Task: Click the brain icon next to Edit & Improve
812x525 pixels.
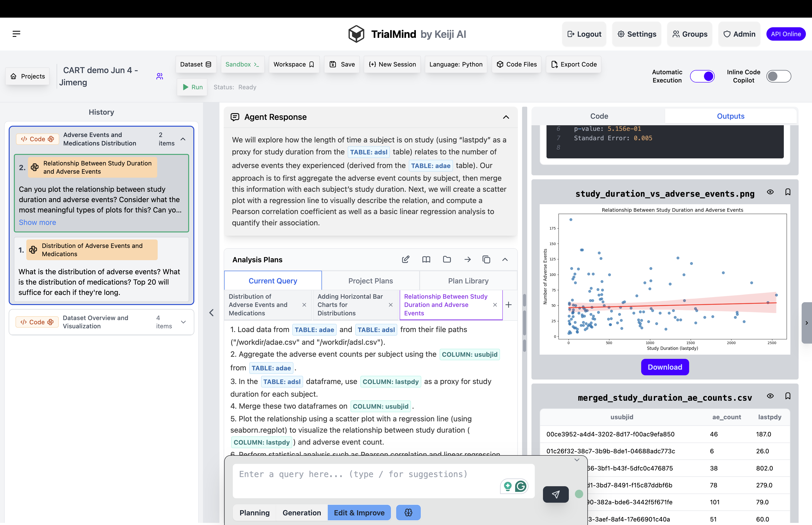Action: click(x=408, y=512)
